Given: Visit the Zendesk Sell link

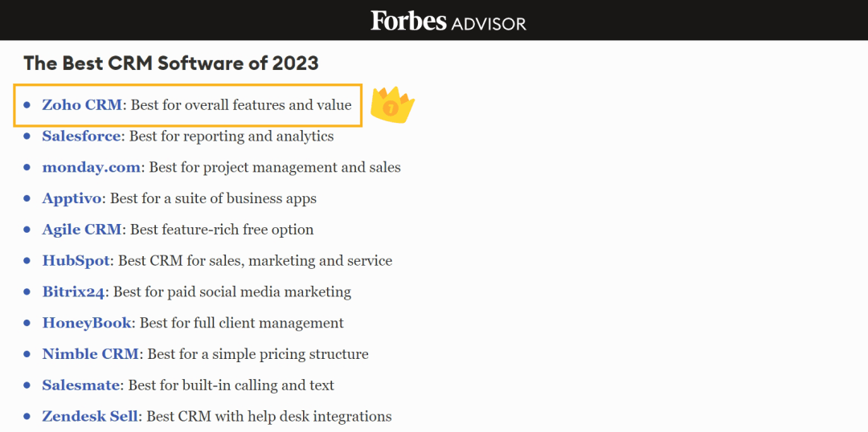Looking at the screenshot, I should click(x=91, y=417).
